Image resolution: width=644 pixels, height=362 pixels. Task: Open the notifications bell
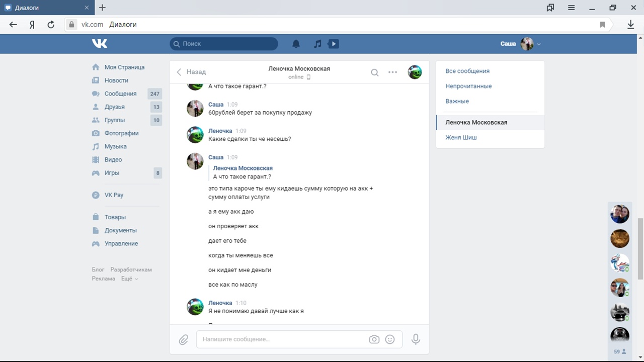pyautogui.click(x=296, y=44)
